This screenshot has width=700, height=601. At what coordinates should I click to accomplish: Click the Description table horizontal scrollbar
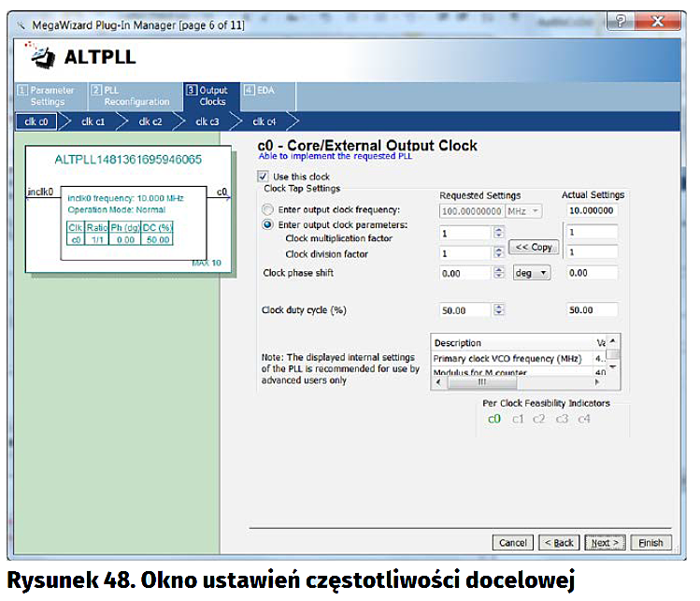click(514, 381)
